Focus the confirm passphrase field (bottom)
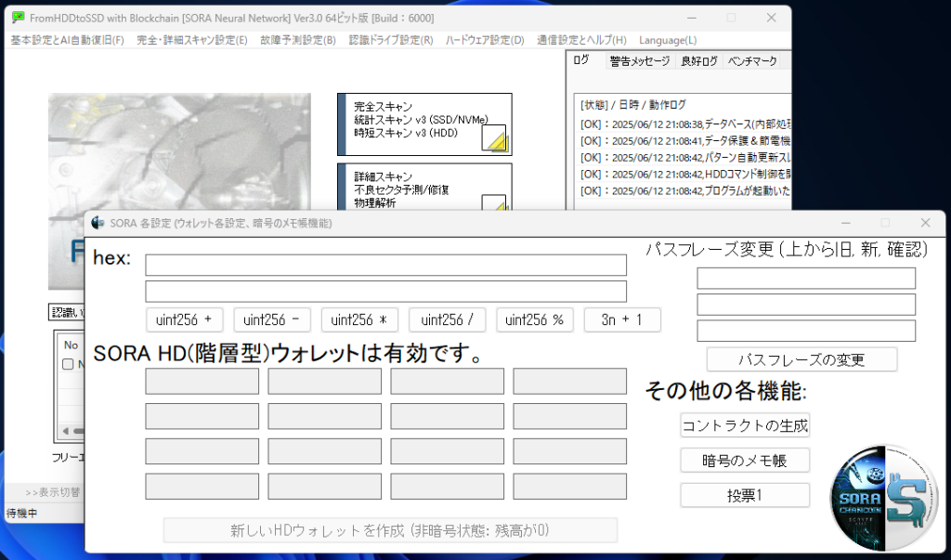 [x=806, y=331]
